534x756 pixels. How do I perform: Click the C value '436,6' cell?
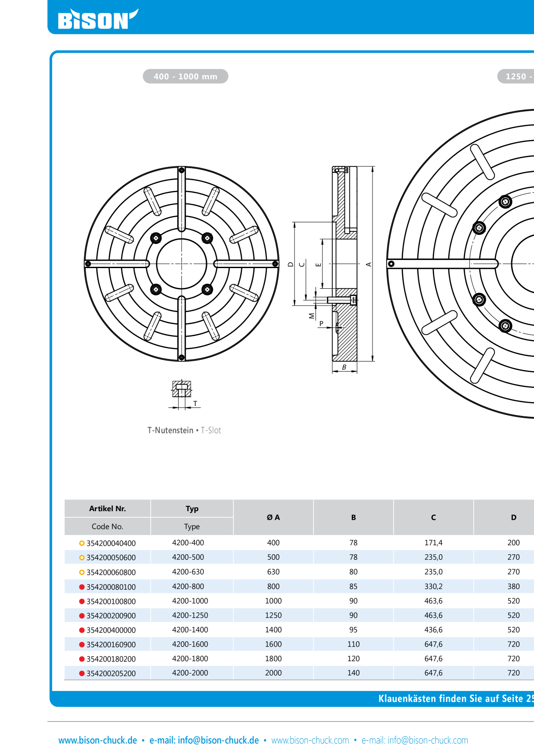coord(434,630)
